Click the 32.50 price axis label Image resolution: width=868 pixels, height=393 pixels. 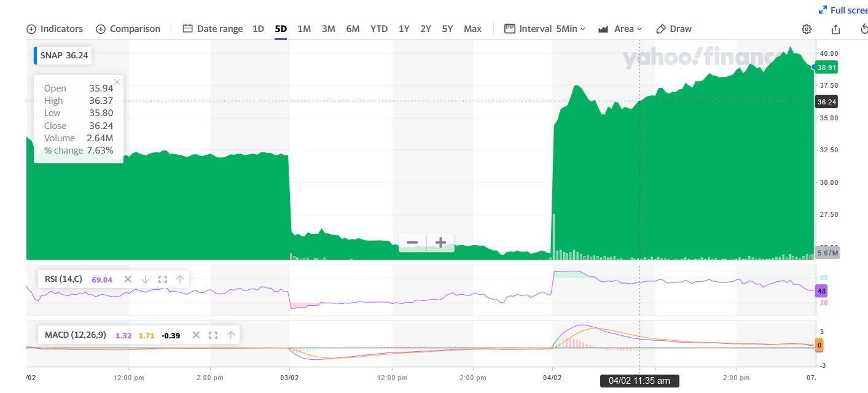[x=829, y=150]
